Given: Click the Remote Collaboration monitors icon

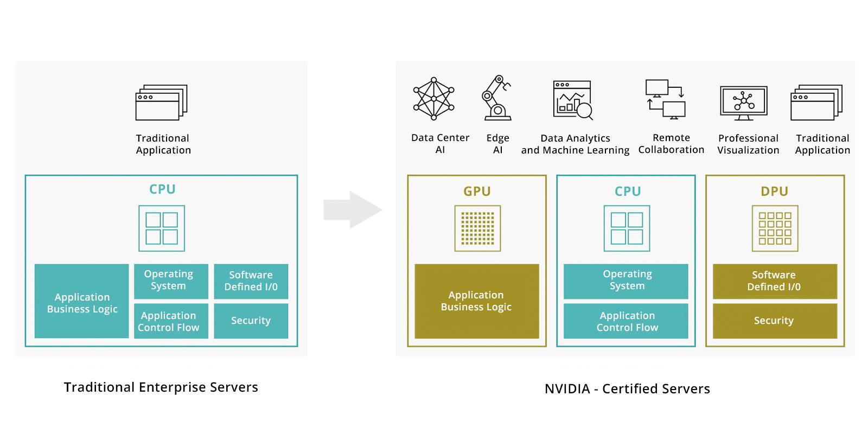Looking at the screenshot, I should (666, 99).
